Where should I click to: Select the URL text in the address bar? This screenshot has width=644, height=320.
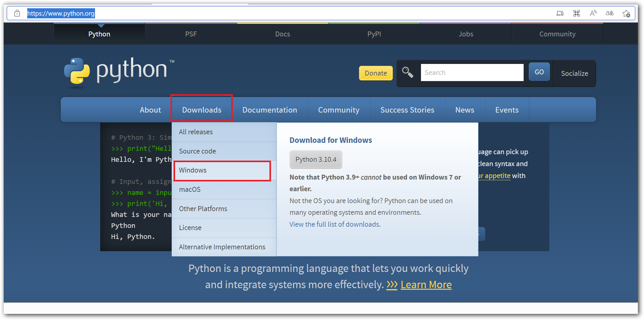(61, 13)
